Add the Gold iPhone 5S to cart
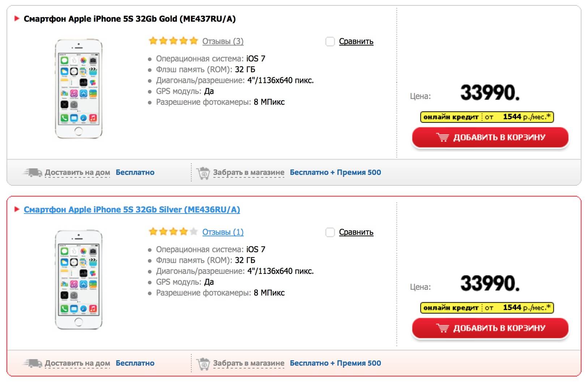This screenshot has height=383, width=588. (490, 137)
